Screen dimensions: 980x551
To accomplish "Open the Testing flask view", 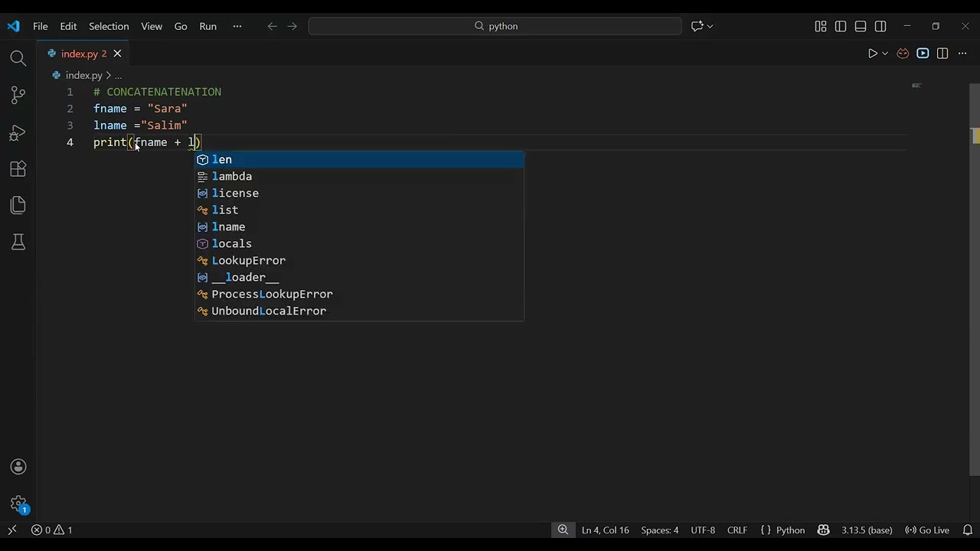I will pos(18,243).
